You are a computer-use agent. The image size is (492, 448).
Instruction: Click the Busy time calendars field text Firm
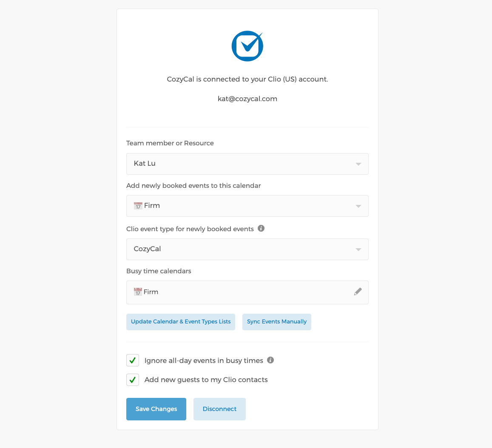[x=151, y=292]
